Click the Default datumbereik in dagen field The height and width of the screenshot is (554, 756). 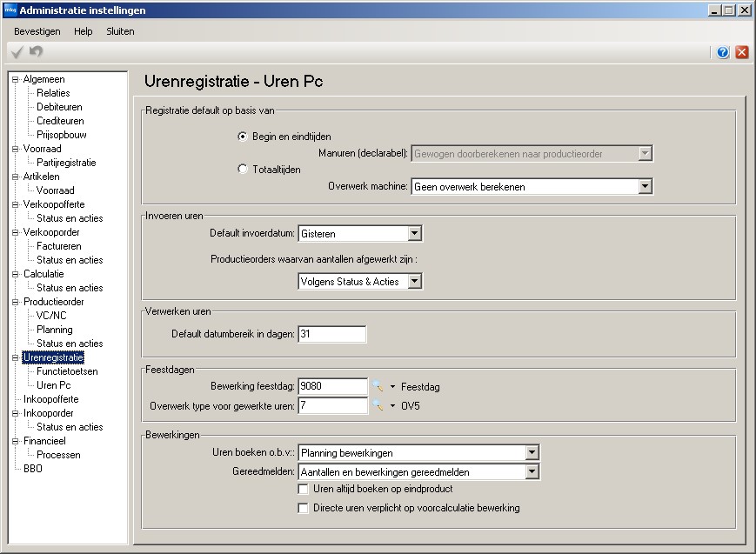(x=331, y=334)
